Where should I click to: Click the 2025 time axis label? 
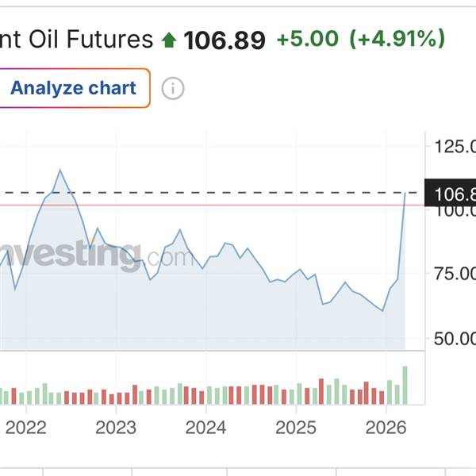295,428
